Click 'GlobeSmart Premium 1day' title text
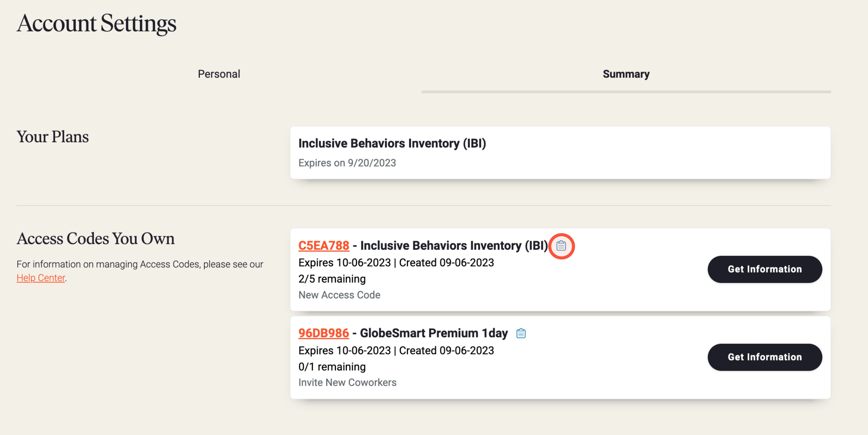This screenshot has height=435, width=868. [x=434, y=333]
